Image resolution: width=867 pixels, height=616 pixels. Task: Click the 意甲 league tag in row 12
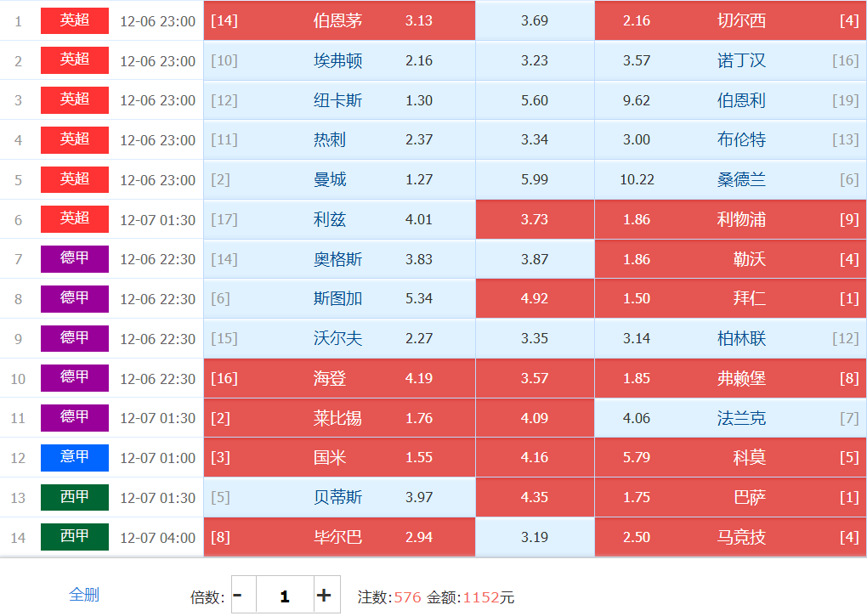(x=75, y=457)
